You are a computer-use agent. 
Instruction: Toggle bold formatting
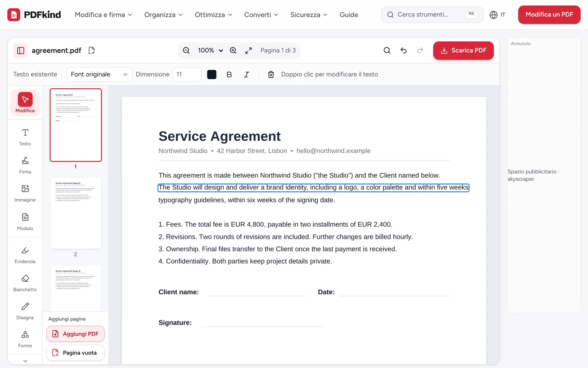[229, 74]
